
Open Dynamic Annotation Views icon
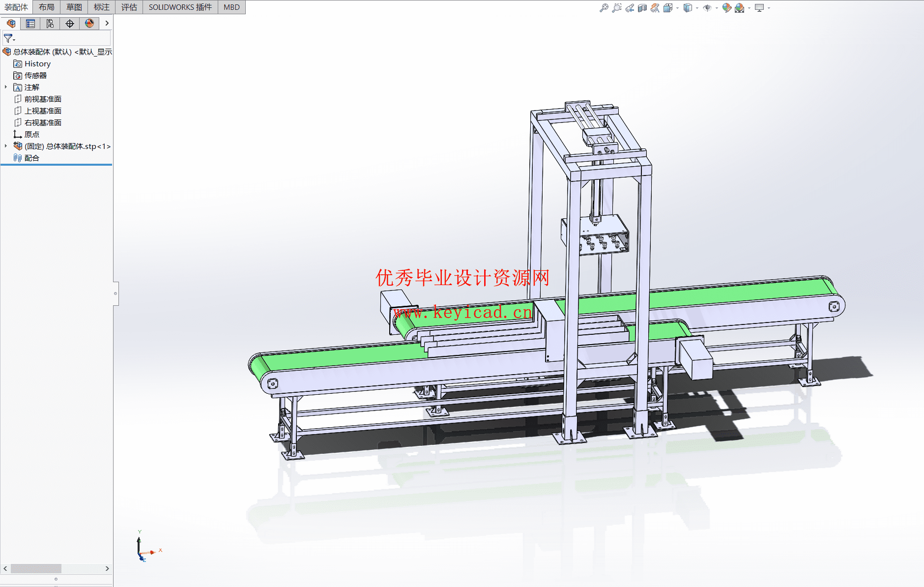(655, 8)
